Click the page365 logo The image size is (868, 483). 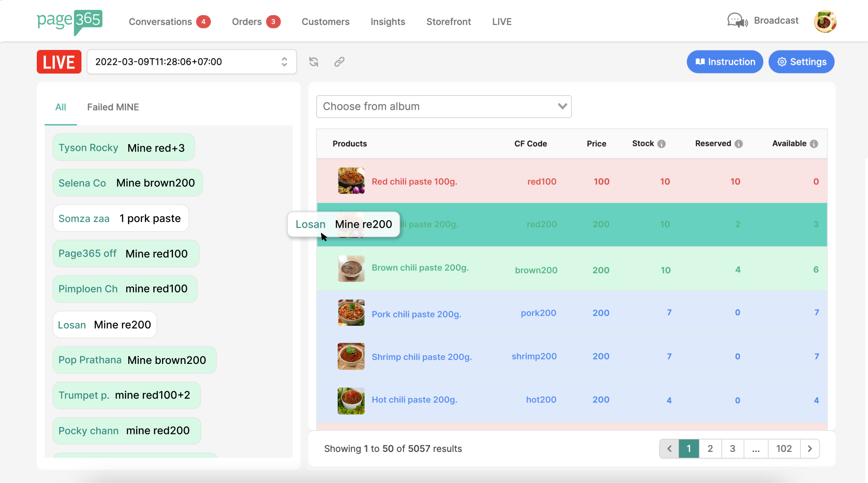pyautogui.click(x=69, y=21)
